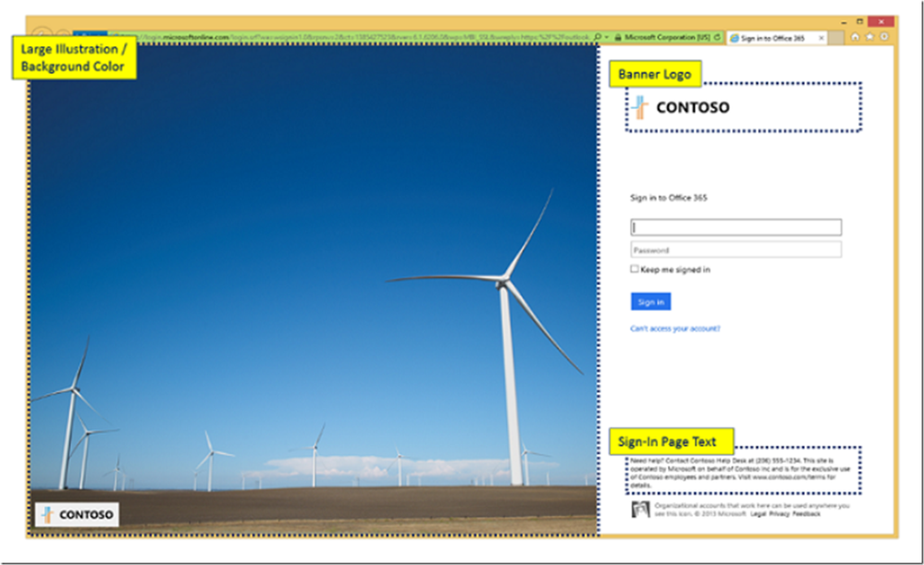Close the browser window with red X
Screen dimensions: 924x565
coord(881,22)
